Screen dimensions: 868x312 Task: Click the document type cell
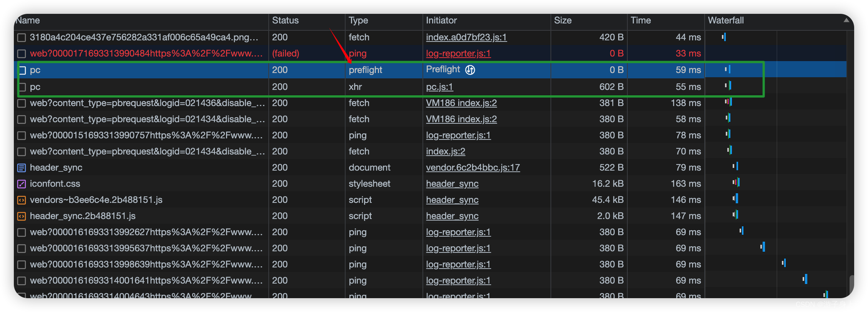[x=369, y=168]
